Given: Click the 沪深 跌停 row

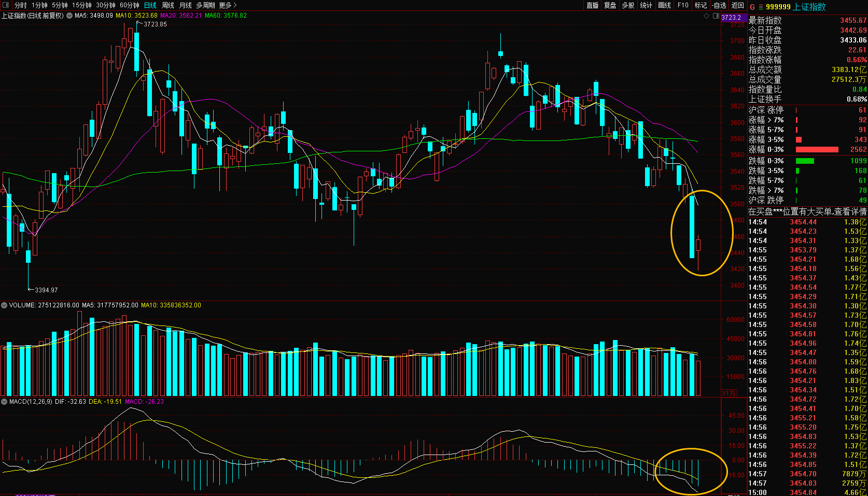Looking at the screenshot, I should (x=807, y=200).
